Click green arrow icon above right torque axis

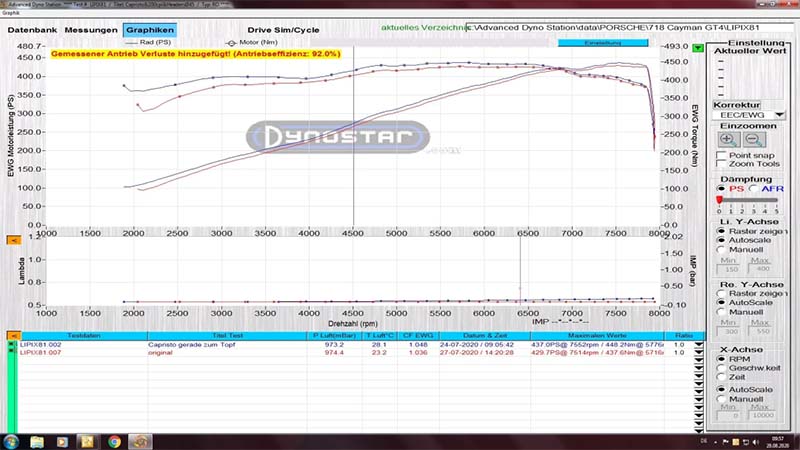[669, 45]
